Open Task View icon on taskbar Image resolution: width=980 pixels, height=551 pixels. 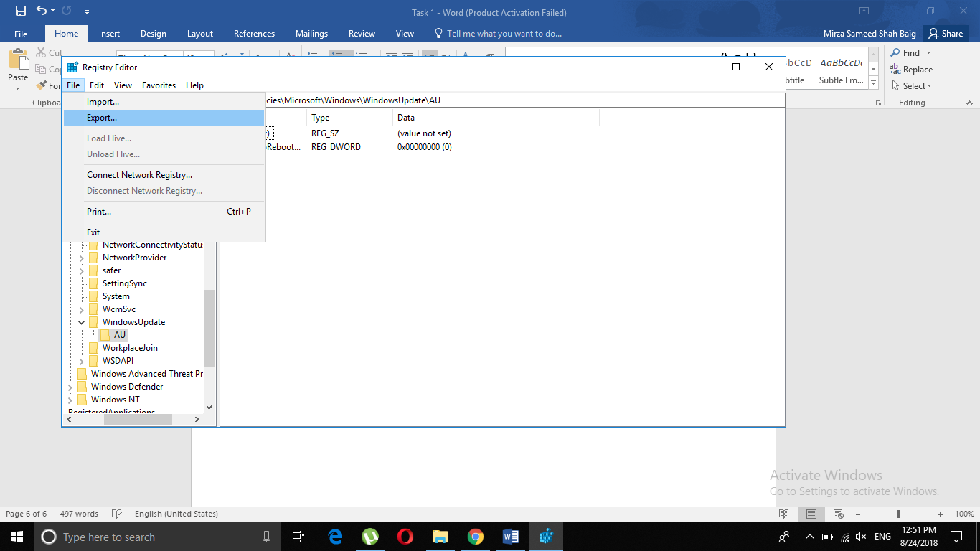[x=299, y=537]
